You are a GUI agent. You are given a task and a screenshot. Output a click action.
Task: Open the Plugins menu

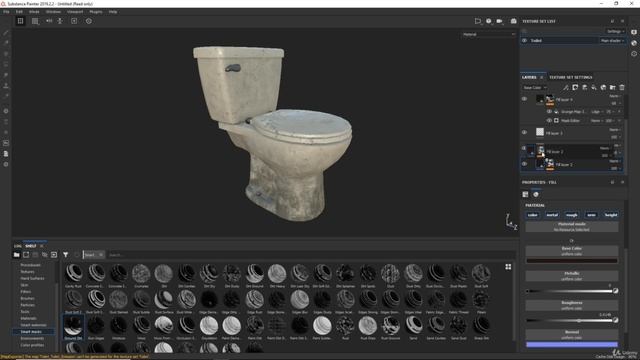[x=96, y=12]
